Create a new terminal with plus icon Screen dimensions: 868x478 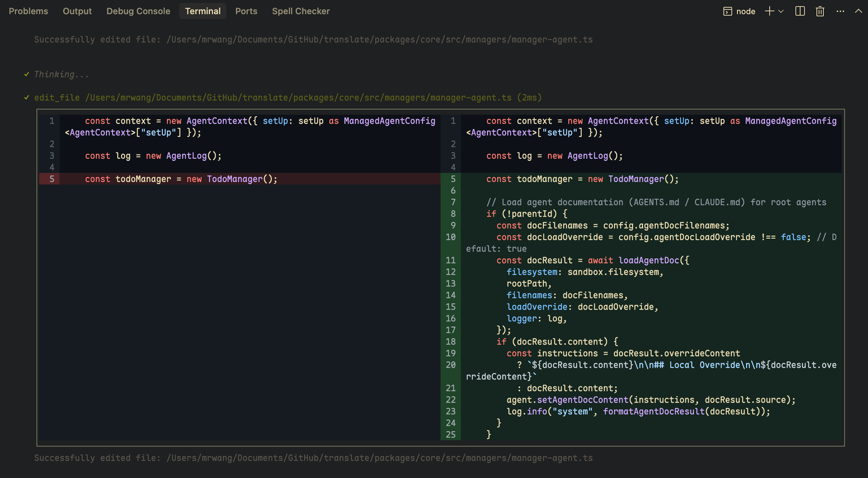coord(769,11)
